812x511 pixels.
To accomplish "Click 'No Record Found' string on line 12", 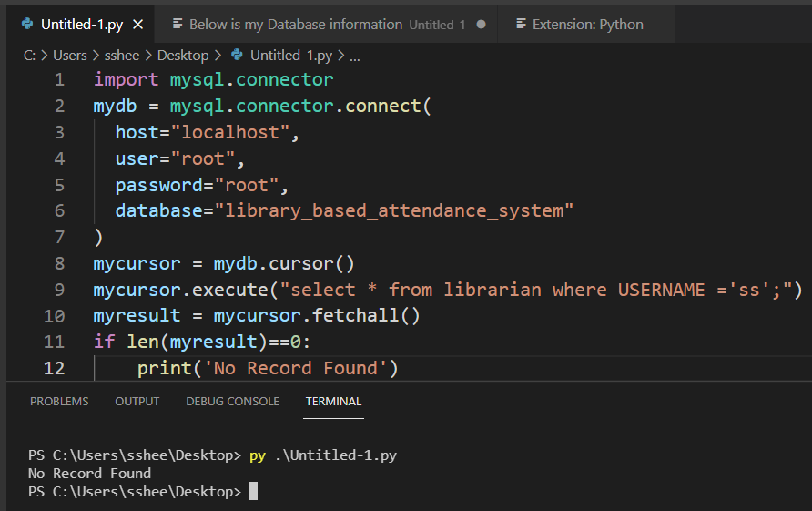I will click(296, 369).
